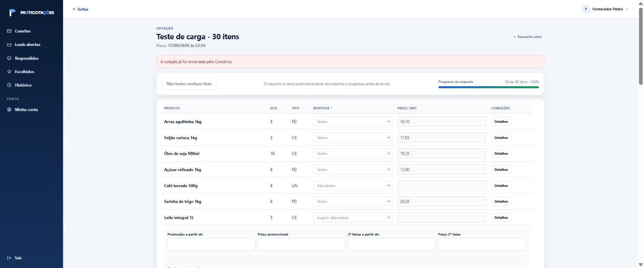
Task: Click the Preço promocional input field
Action: pyautogui.click(x=301, y=244)
